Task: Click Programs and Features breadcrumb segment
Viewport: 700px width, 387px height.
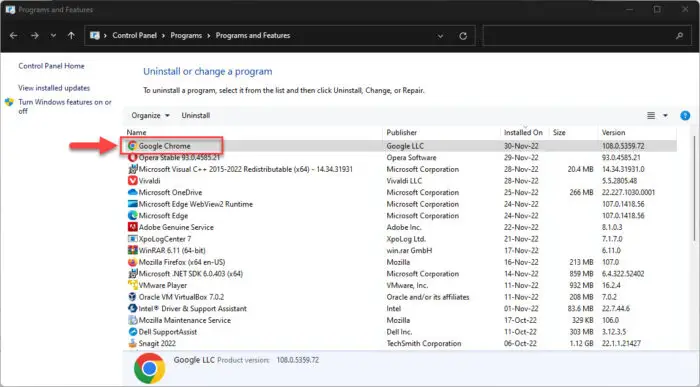Action: pyautogui.click(x=253, y=36)
